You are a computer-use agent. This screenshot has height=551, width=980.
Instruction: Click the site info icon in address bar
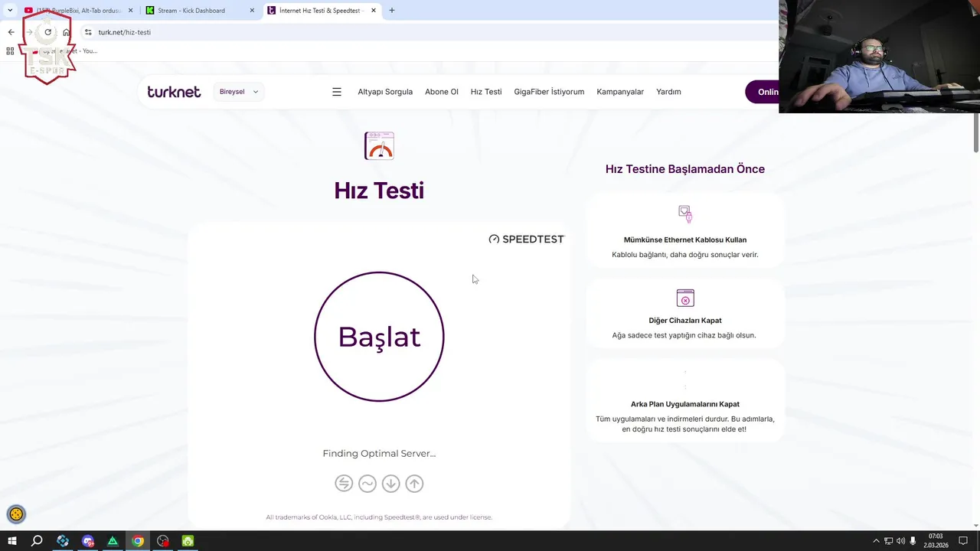point(88,32)
